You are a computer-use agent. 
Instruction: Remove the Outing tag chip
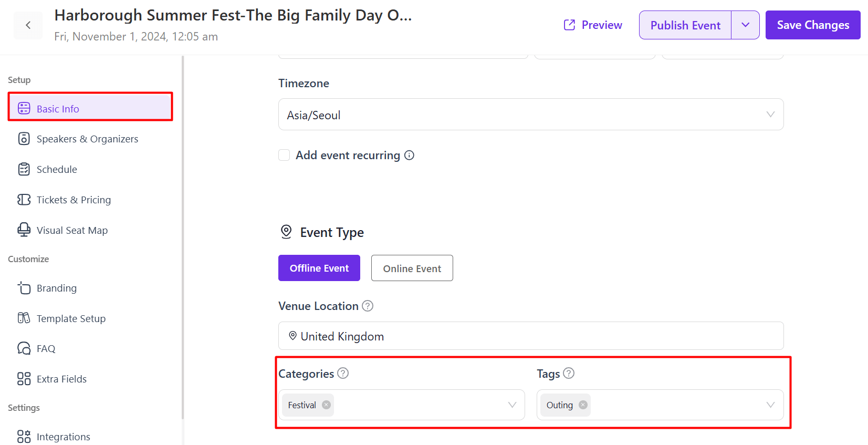click(x=583, y=405)
